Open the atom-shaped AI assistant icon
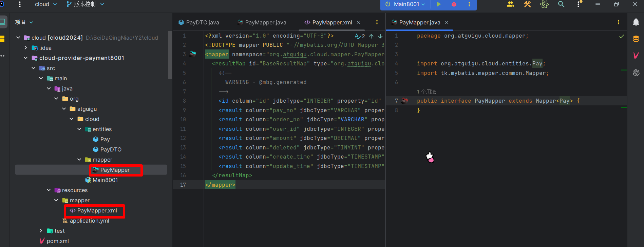644x247 pixels. pos(544,4)
